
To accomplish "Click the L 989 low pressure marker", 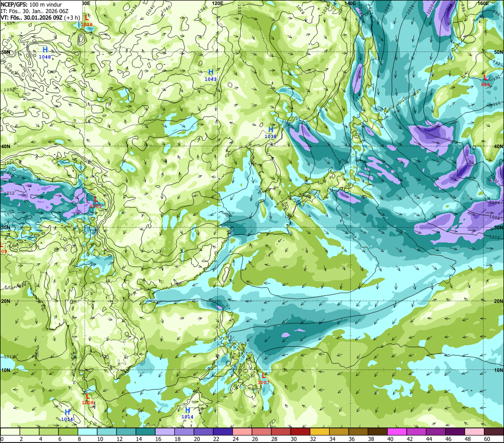I will [x=485, y=81].
